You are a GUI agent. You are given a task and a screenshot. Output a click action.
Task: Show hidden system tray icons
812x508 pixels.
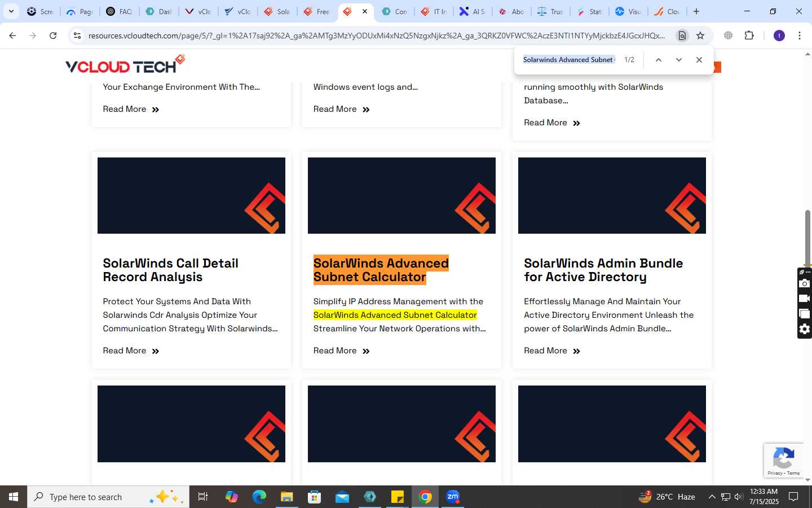(712, 497)
